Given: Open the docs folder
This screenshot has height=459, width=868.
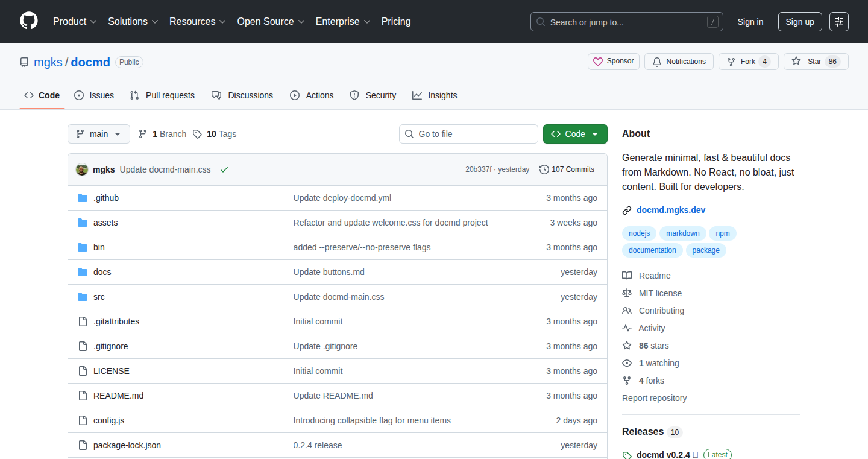Looking at the screenshot, I should coord(102,272).
